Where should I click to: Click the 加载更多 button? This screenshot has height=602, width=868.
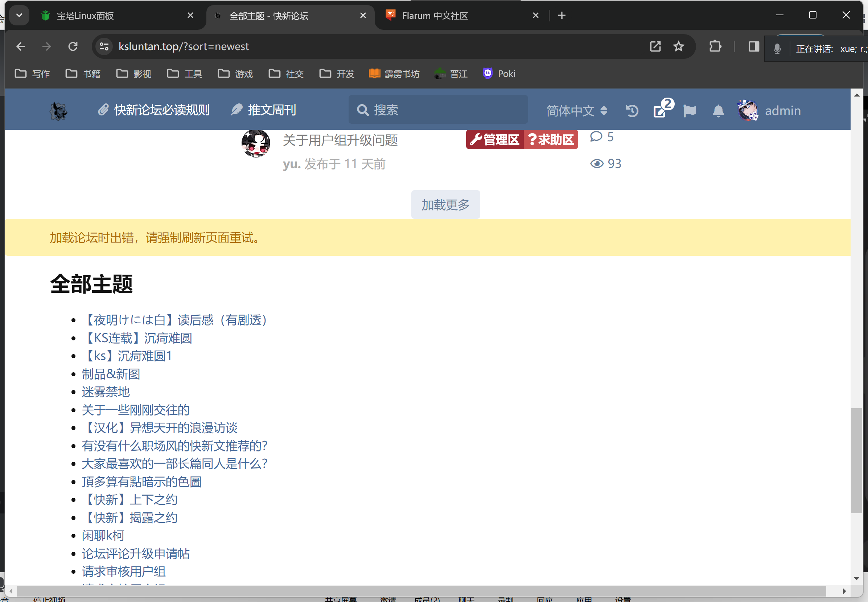coord(445,205)
